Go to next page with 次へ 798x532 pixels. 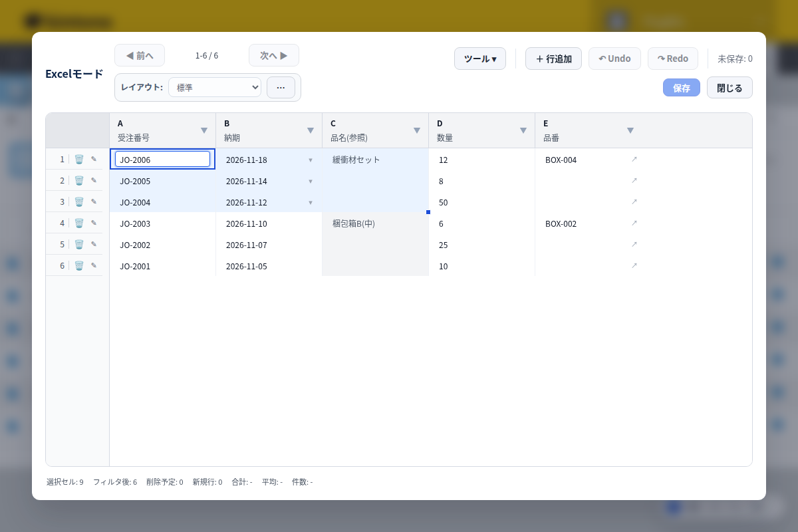coord(274,55)
